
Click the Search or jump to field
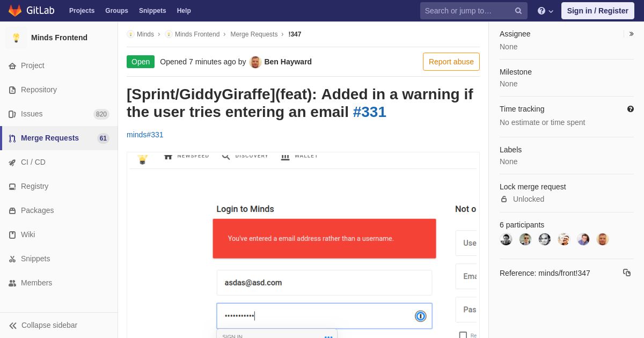pos(474,11)
